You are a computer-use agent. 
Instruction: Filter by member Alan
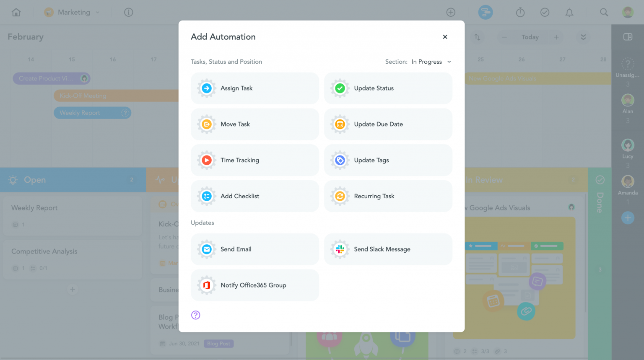[x=628, y=104]
